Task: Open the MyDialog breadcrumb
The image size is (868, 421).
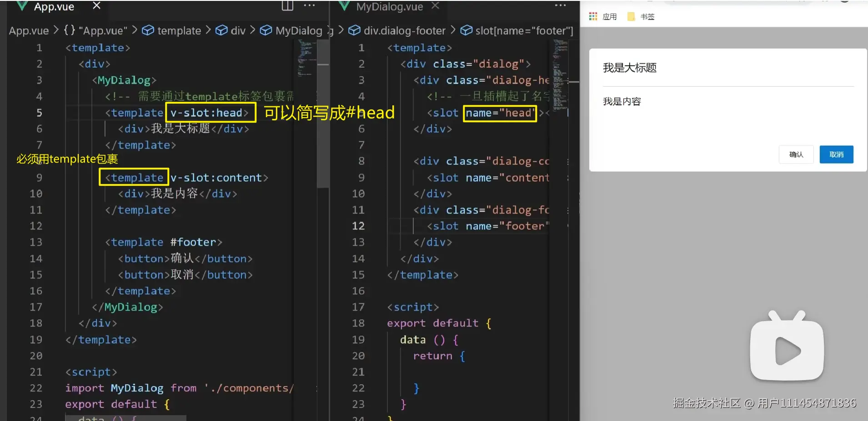Action: [x=291, y=31]
